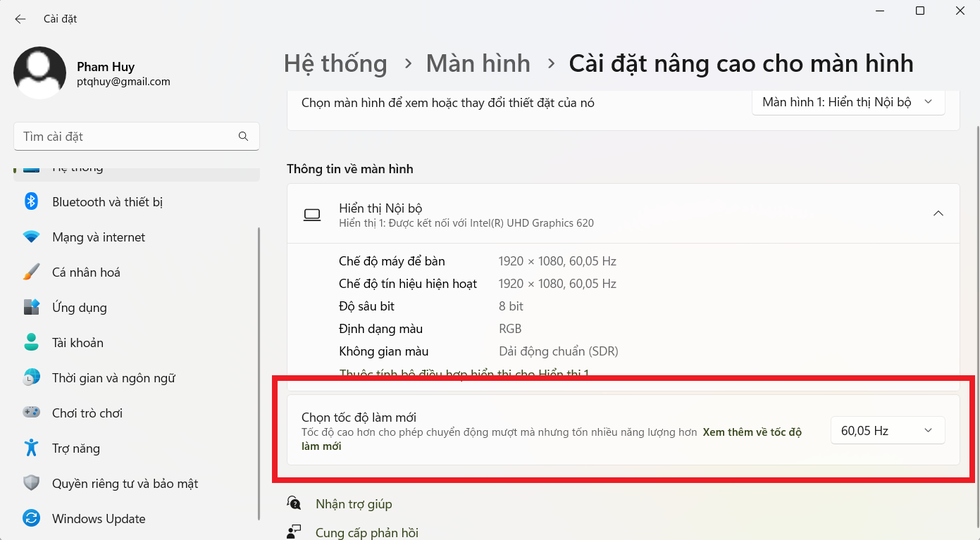Click the accessibility figure icon
Viewport: 980px width, 540px height.
[x=31, y=448]
